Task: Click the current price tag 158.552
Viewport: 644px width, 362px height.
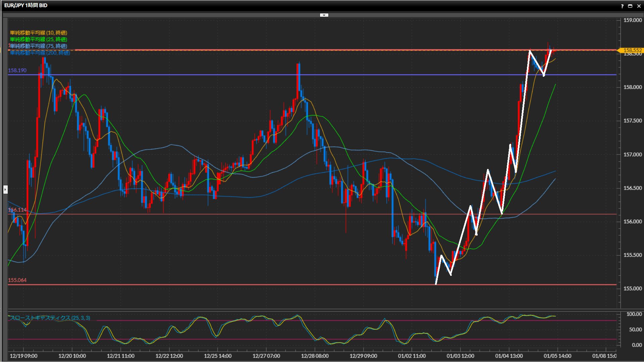Action: pos(632,50)
